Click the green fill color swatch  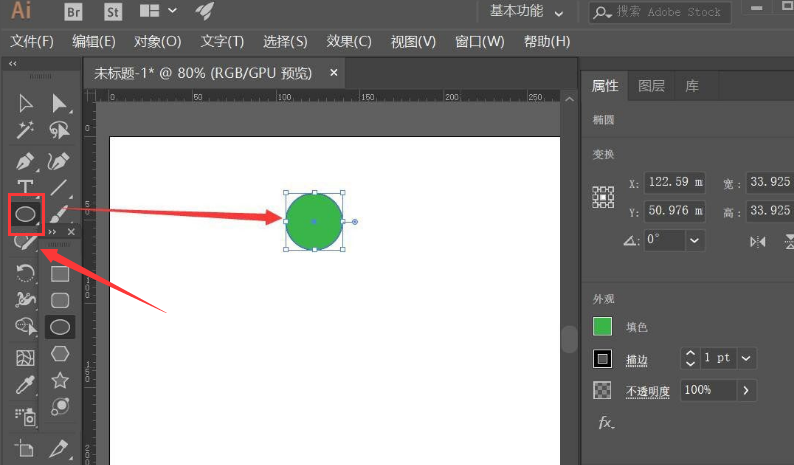point(602,327)
